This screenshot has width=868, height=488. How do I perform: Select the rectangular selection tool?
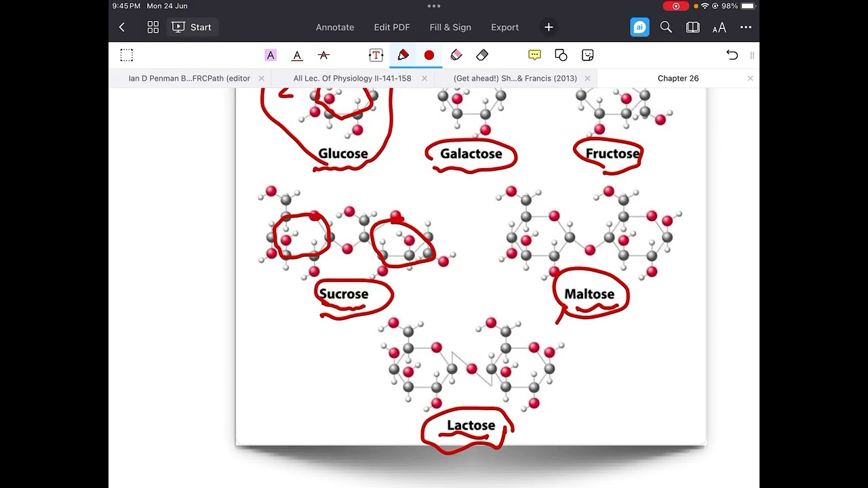[x=127, y=55]
